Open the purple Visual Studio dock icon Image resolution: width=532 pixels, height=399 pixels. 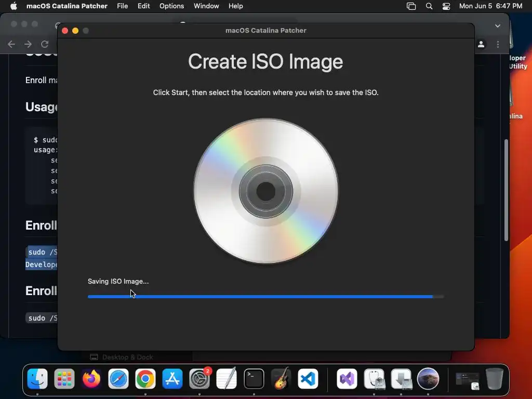(x=347, y=379)
